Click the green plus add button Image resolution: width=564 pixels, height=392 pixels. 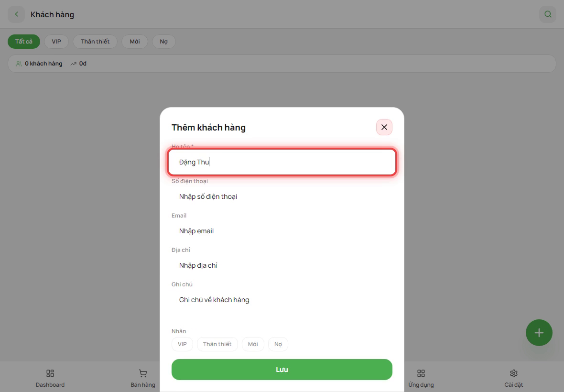coord(539,333)
